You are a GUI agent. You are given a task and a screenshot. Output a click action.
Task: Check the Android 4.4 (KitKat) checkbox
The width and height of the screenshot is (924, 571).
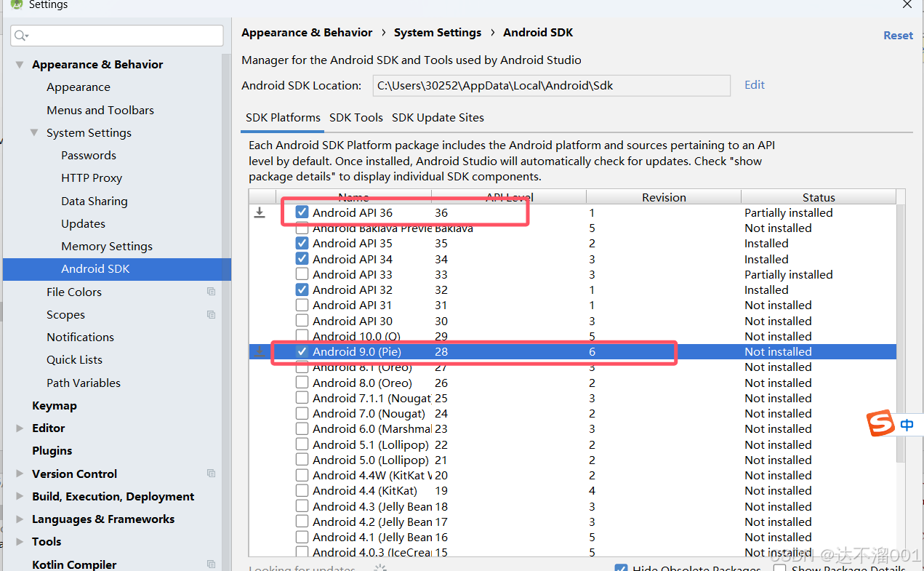302,490
